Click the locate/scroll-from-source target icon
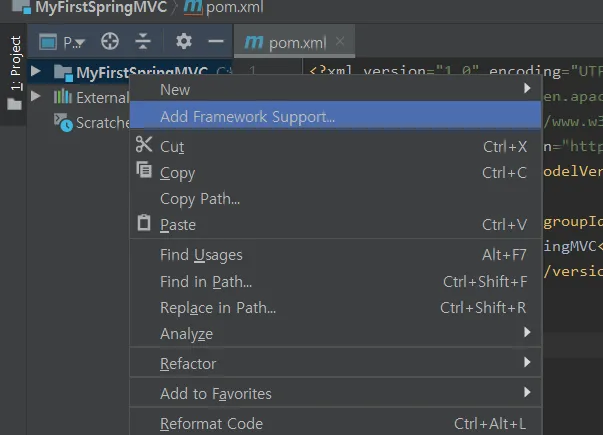Screen dimensions: 603x435 click(x=111, y=42)
